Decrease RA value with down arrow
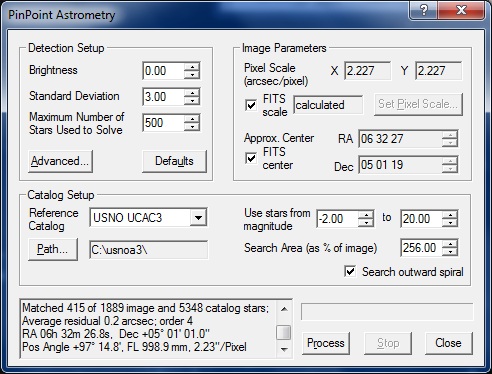This screenshot has height=374, width=492. [450, 143]
